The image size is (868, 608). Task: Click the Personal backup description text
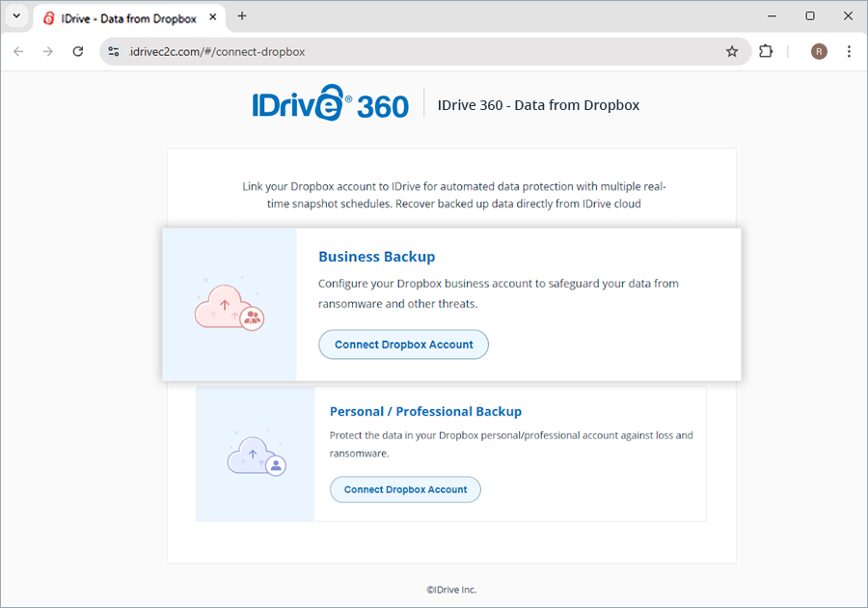click(x=511, y=444)
